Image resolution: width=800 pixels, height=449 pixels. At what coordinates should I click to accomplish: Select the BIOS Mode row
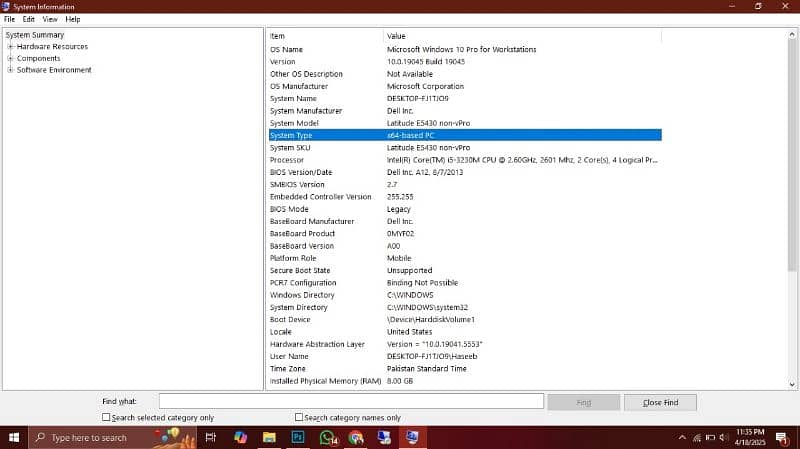465,209
